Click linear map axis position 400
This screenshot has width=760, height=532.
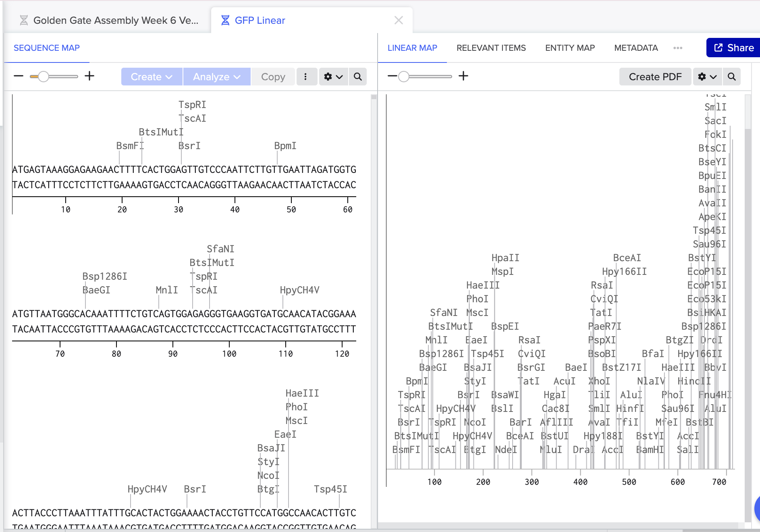(580, 482)
